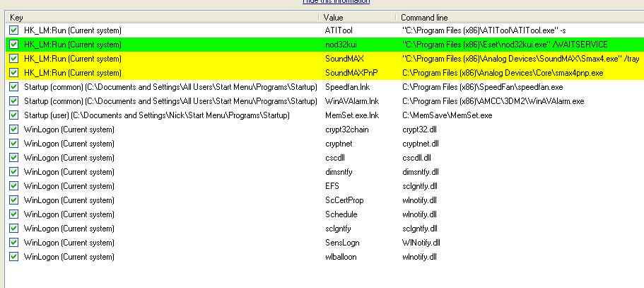Select the ScCertProp value cell
The image size is (644, 288).
pyautogui.click(x=344, y=200)
